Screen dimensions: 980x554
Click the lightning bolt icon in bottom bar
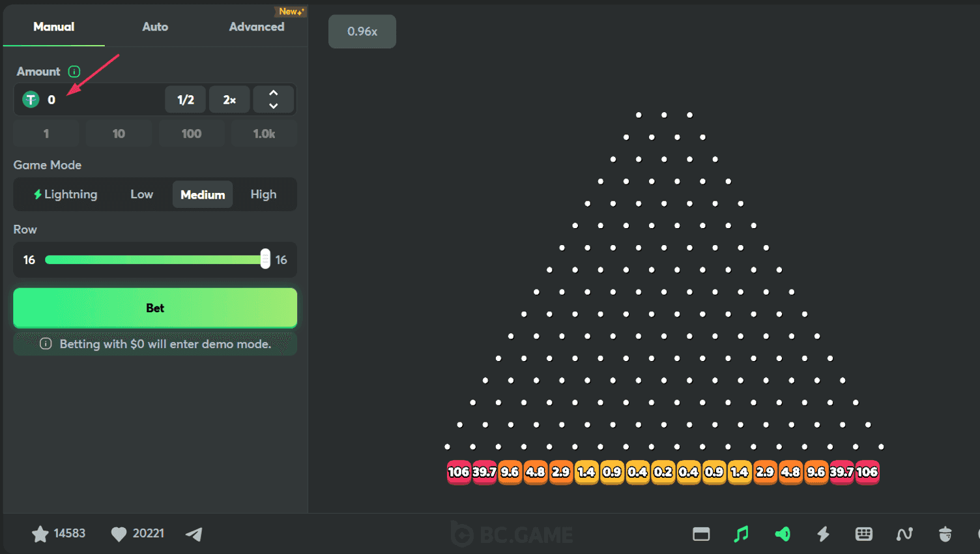[x=824, y=534]
